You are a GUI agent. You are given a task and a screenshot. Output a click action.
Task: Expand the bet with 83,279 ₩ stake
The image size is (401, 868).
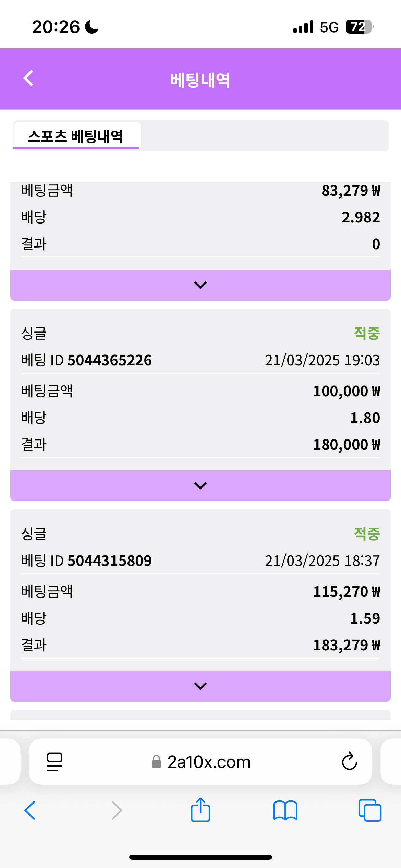click(200, 285)
